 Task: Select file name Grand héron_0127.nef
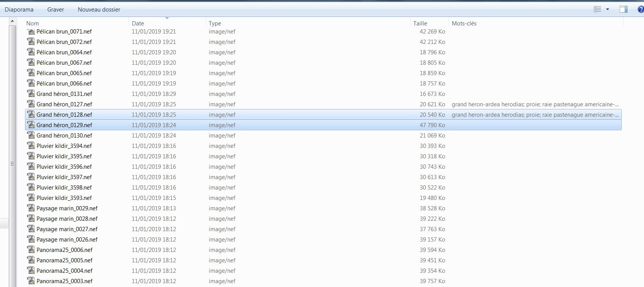(64, 104)
